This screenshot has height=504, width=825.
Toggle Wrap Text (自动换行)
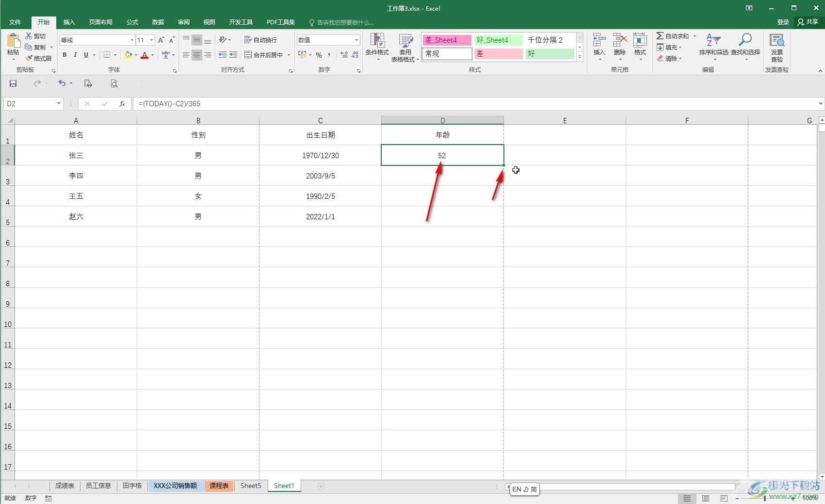[260, 40]
